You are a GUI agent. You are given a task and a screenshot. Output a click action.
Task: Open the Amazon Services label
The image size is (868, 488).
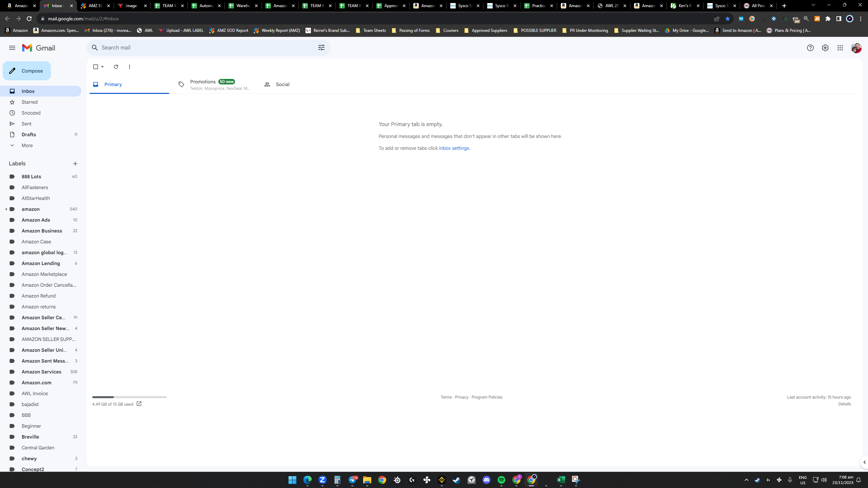click(41, 372)
